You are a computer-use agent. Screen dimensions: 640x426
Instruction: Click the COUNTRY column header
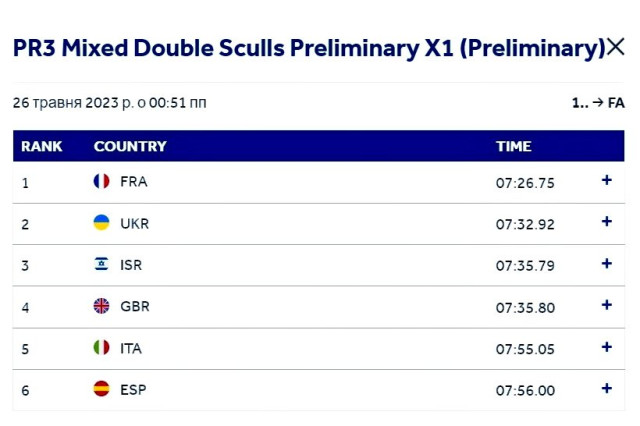[130, 146]
